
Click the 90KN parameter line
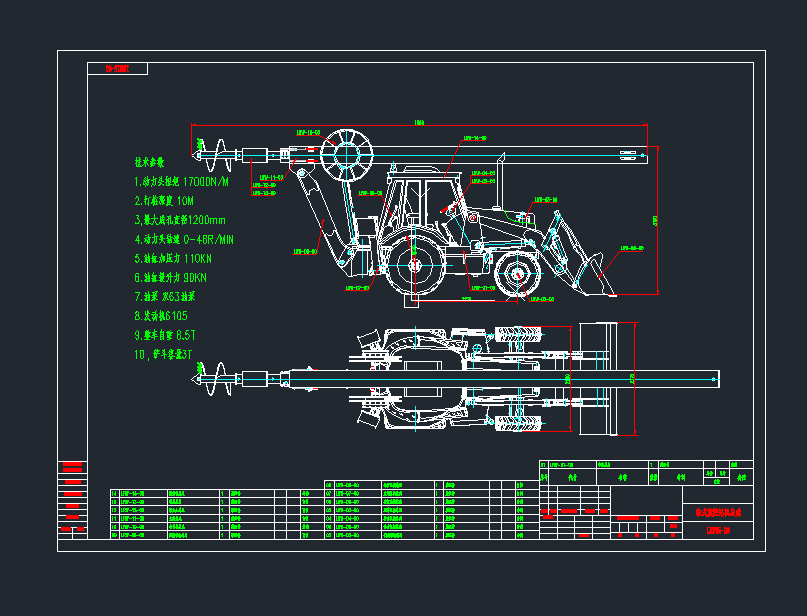[x=170, y=277]
